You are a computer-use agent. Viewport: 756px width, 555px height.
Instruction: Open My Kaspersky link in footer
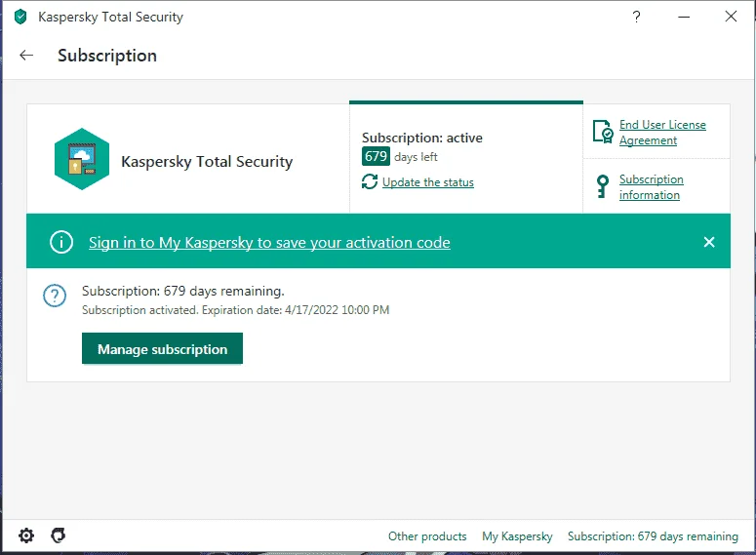click(517, 536)
